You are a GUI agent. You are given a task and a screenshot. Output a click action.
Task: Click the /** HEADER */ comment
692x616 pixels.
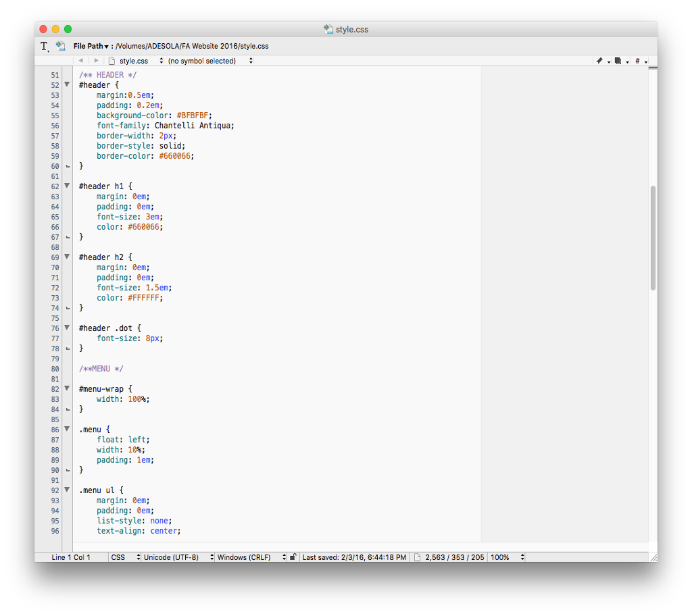click(x=107, y=75)
